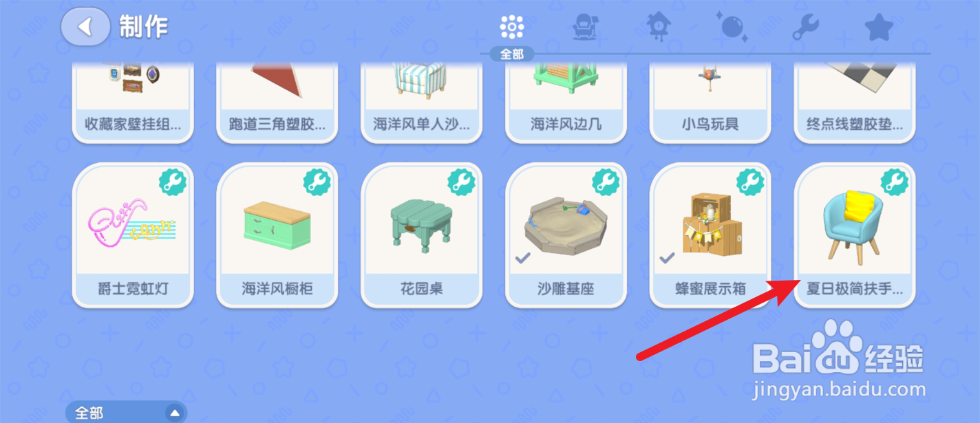
Task: Open the star favorites category icon
Action: (879, 28)
